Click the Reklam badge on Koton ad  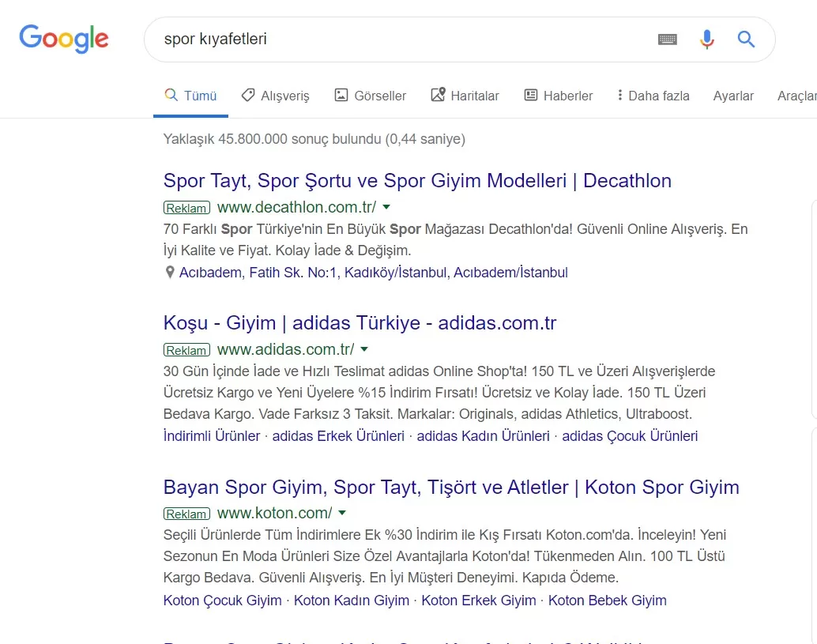coord(186,514)
